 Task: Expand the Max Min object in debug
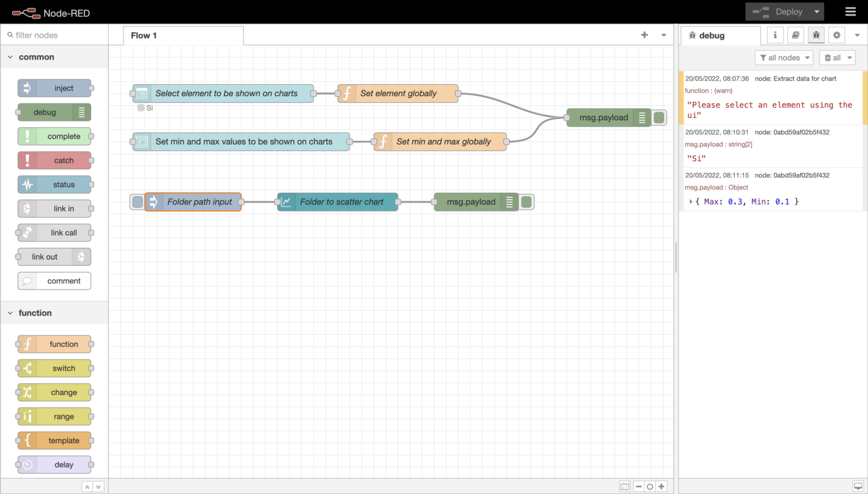pyautogui.click(x=691, y=201)
